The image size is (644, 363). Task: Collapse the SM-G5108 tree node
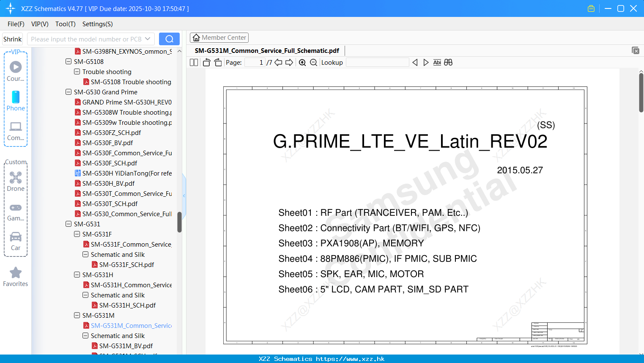point(69,61)
